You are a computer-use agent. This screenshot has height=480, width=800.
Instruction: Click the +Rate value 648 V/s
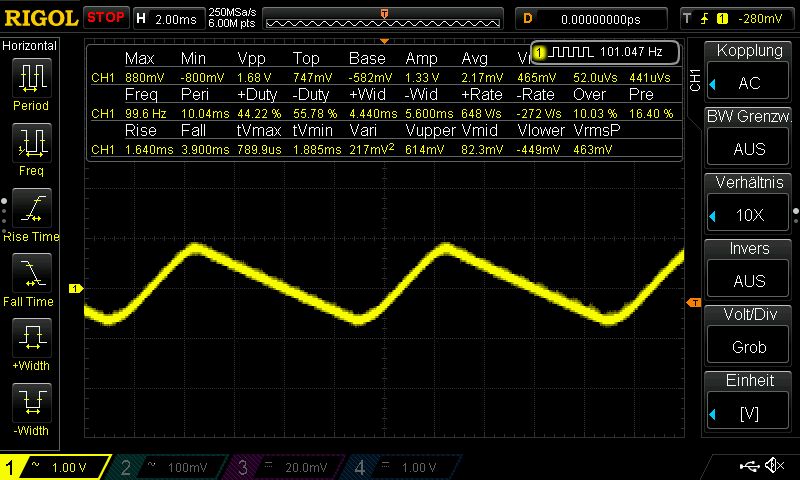pyautogui.click(x=481, y=114)
